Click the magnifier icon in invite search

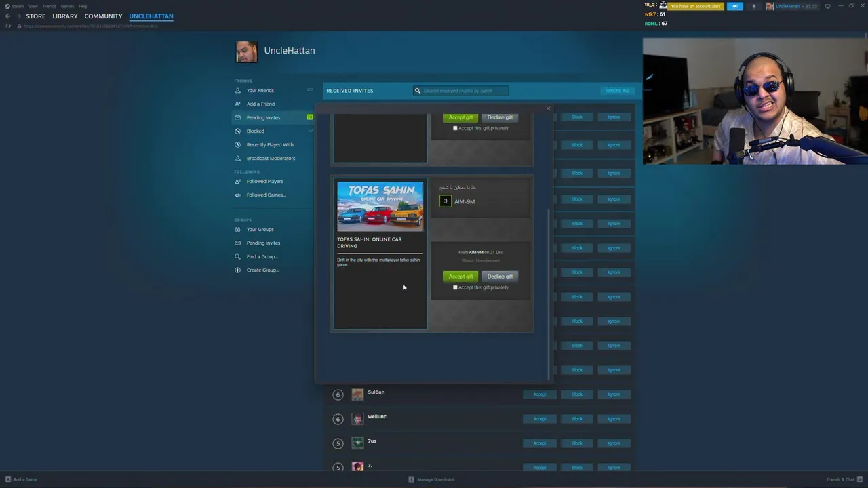[418, 91]
